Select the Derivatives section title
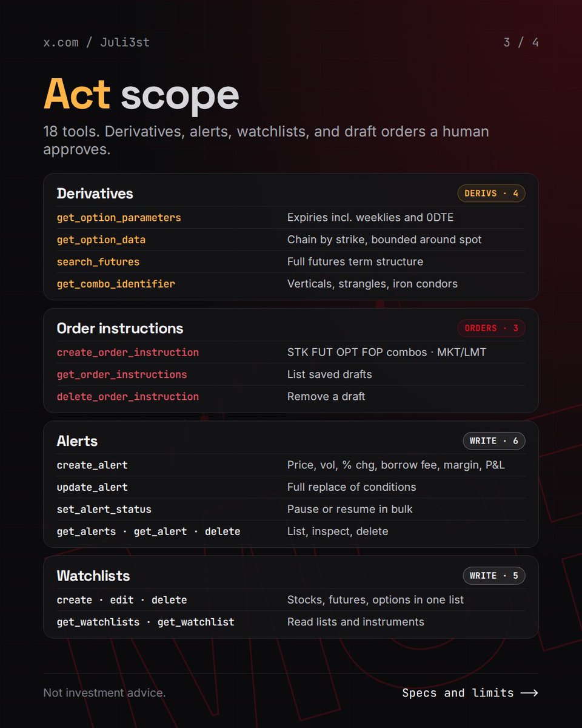Screen dimensions: 582x728 click(x=95, y=194)
